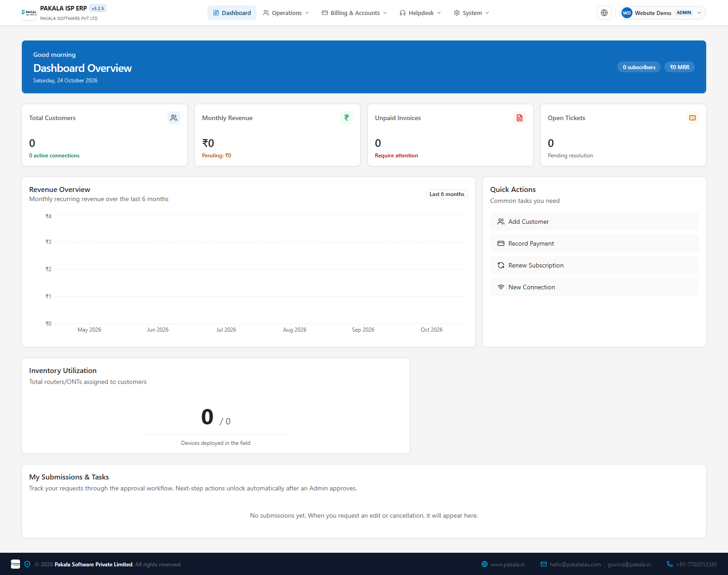
Task: Click the footer Pakala logo icon
Action: pyautogui.click(x=15, y=564)
